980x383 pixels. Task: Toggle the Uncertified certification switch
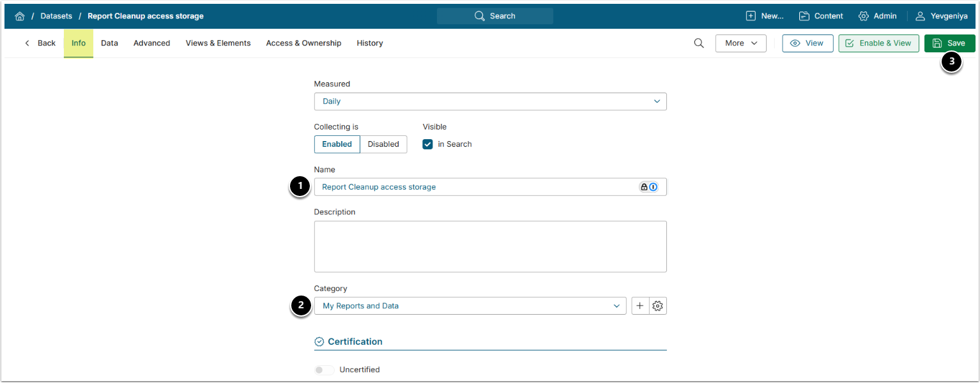(x=324, y=370)
